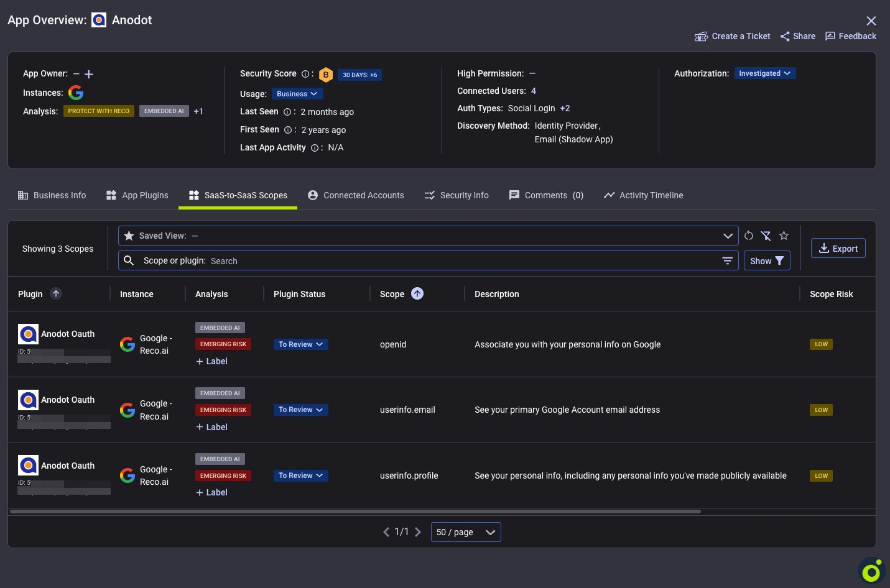Open the Reco assistant icon at bottom right
The height and width of the screenshot is (588, 890).
pos(872,571)
